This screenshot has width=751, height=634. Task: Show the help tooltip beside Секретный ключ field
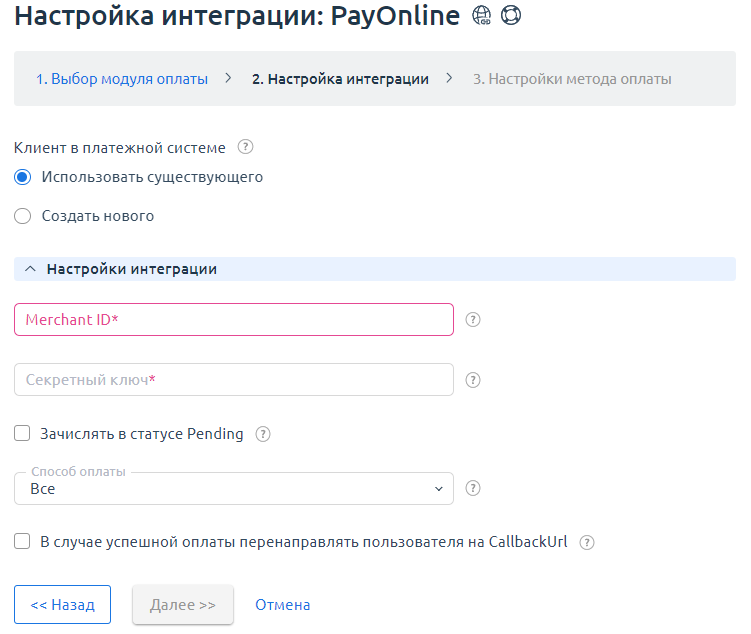tap(474, 380)
